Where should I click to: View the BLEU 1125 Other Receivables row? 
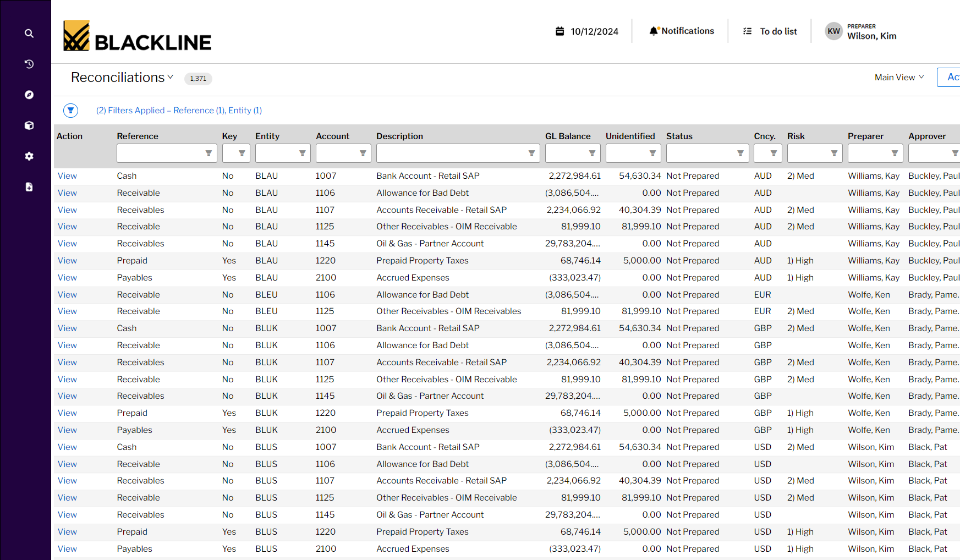click(x=67, y=311)
